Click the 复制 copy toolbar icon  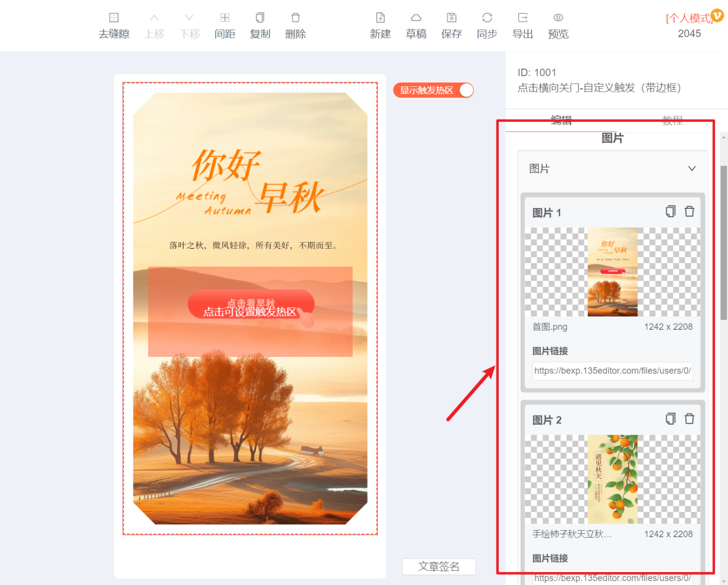point(260,18)
